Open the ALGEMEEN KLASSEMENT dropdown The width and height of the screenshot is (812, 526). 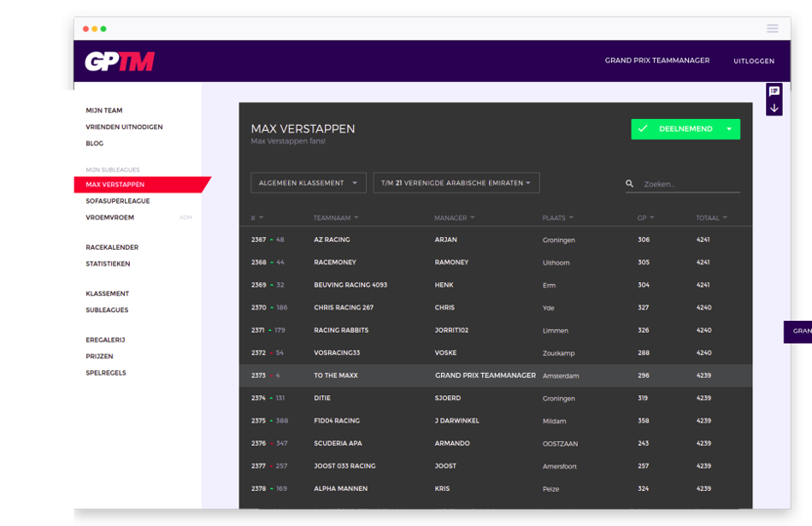click(308, 183)
